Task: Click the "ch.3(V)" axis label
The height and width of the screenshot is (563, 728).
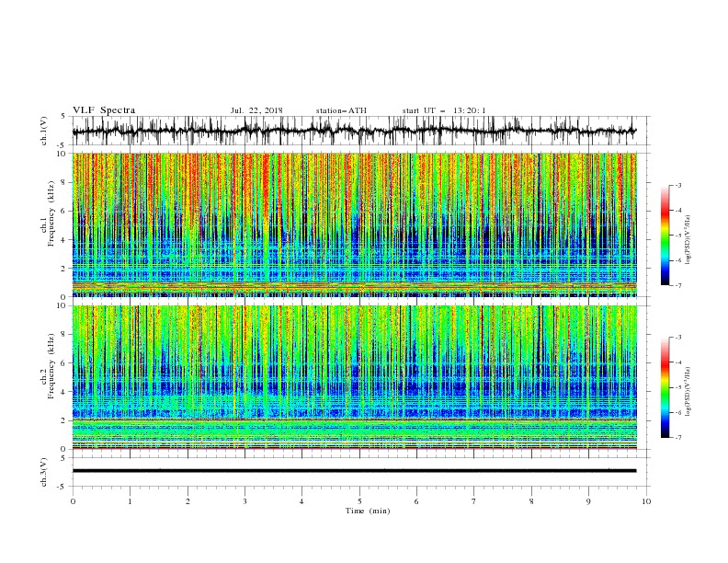Action: (44, 472)
